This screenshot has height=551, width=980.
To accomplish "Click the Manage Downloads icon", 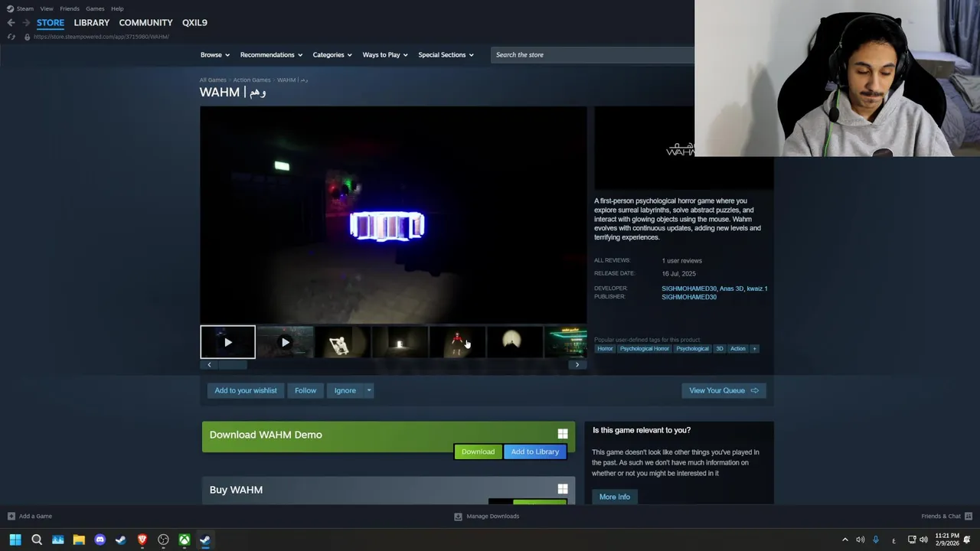I will 458,516.
